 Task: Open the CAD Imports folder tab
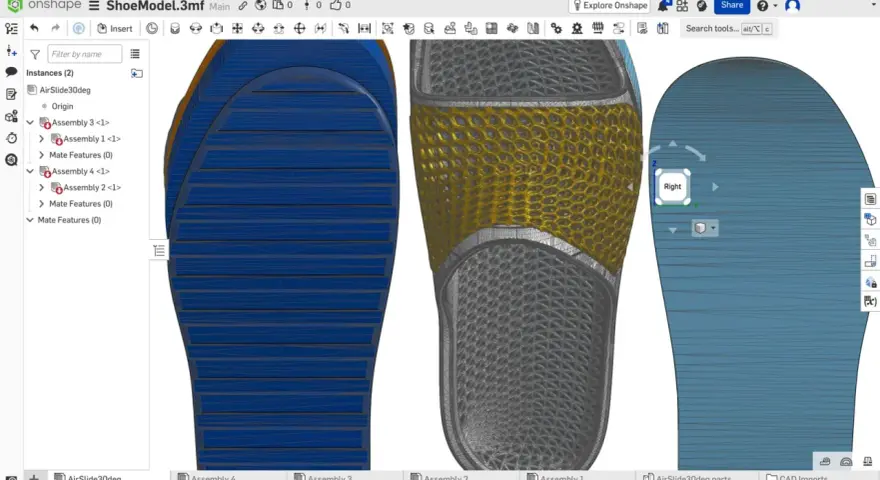tap(797, 477)
